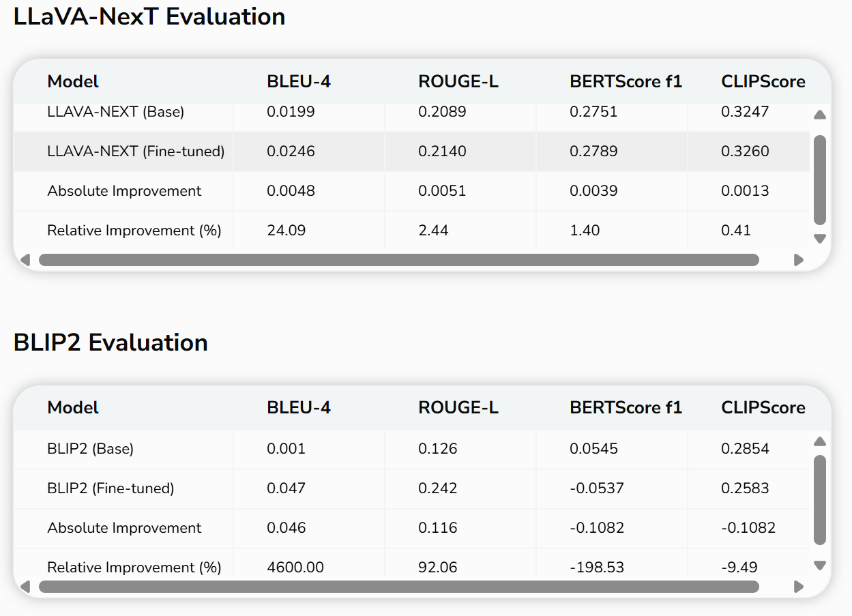Click scroll-right arrow in LLaVA-NexT table
852x616 pixels.
coord(799,260)
